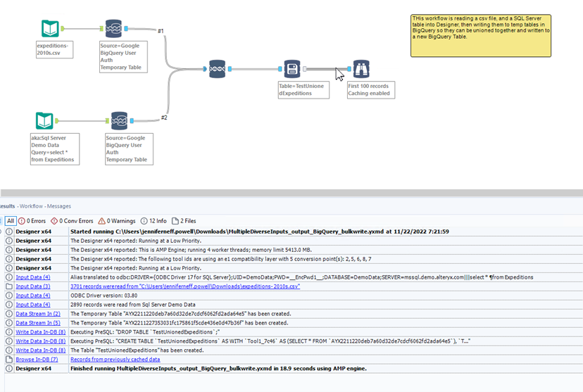Filter results by 0 Errors
This screenshot has width=583, height=392.
coord(32,221)
